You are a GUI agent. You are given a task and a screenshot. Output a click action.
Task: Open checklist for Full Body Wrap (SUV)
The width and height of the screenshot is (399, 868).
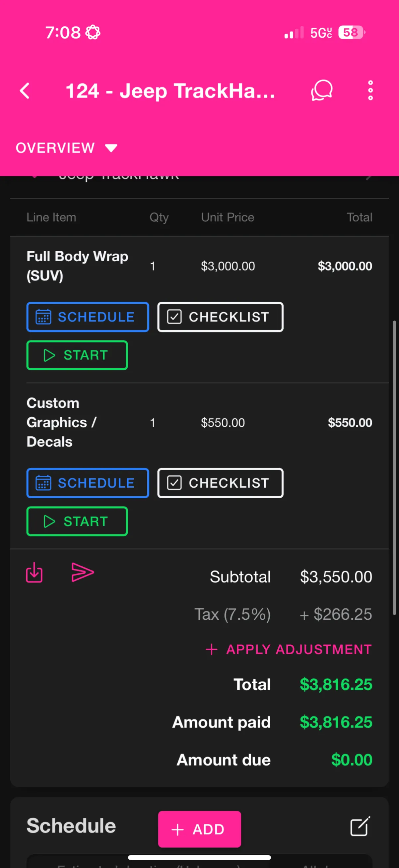(x=220, y=317)
